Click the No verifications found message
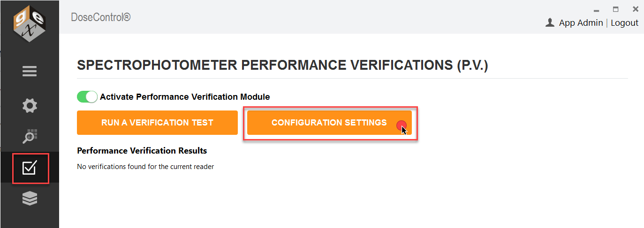The height and width of the screenshot is (228, 644). pyautogui.click(x=145, y=166)
